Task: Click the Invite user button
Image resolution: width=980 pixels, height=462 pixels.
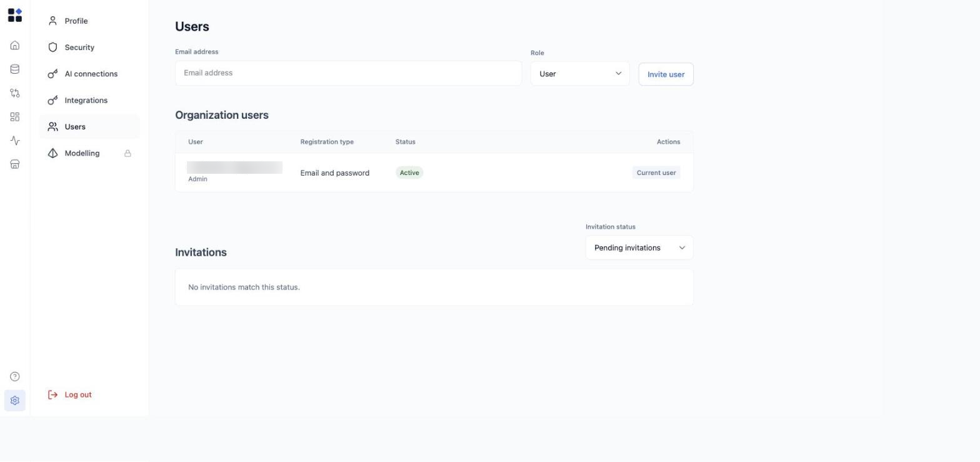Action: click(666, 74)
